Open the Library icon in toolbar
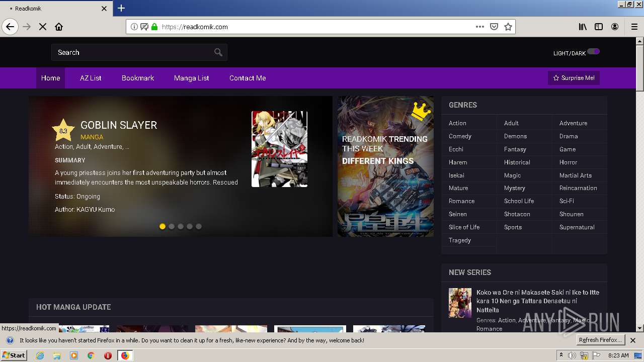The height and width of the screenshot is (362, 644). tap(583, 27)
